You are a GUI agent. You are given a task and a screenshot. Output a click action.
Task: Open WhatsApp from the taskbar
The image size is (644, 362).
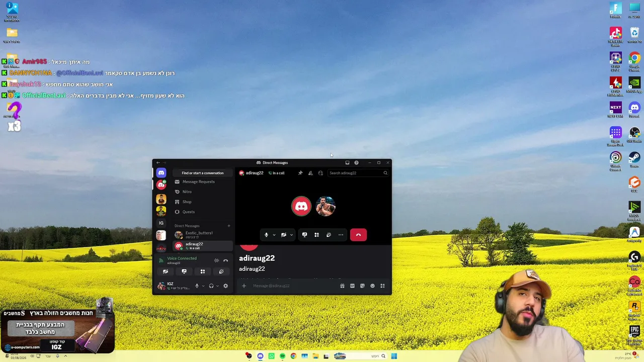[271, 356]
